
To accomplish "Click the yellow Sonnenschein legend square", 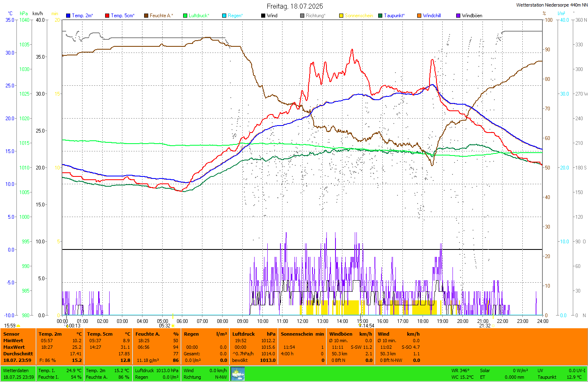I will tap(341, 16).
